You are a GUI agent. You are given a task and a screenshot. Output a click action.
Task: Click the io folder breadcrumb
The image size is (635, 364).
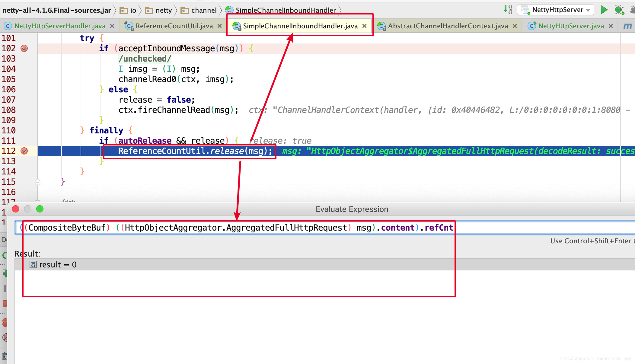128,10
